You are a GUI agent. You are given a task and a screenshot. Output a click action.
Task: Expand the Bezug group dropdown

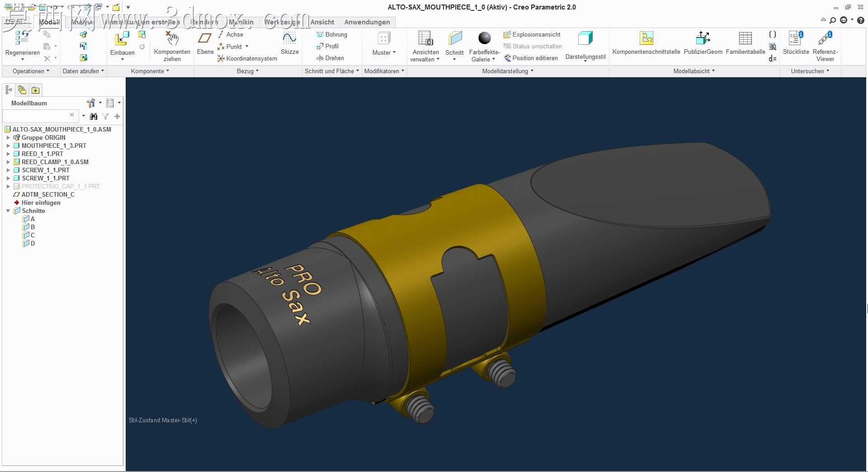(248, 71)
